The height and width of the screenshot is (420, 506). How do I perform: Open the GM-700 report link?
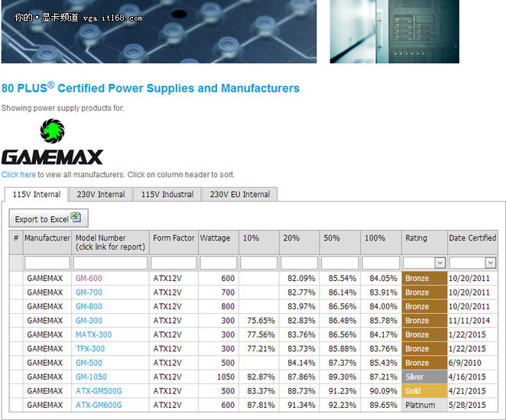(89, 292)
